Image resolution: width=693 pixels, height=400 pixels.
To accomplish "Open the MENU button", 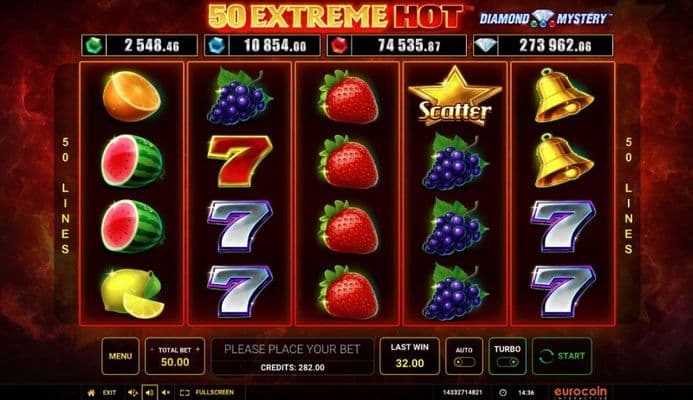I will click(120, 356).
